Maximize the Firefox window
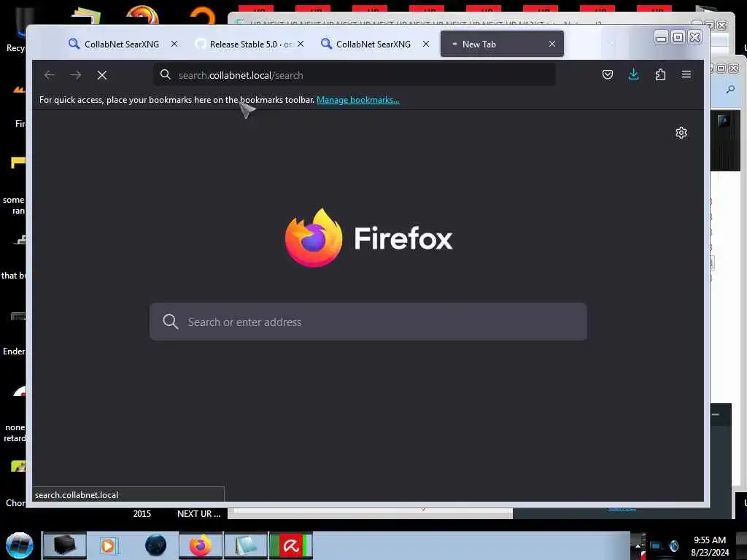The image size is (747, 560). [x=678, y=37]
